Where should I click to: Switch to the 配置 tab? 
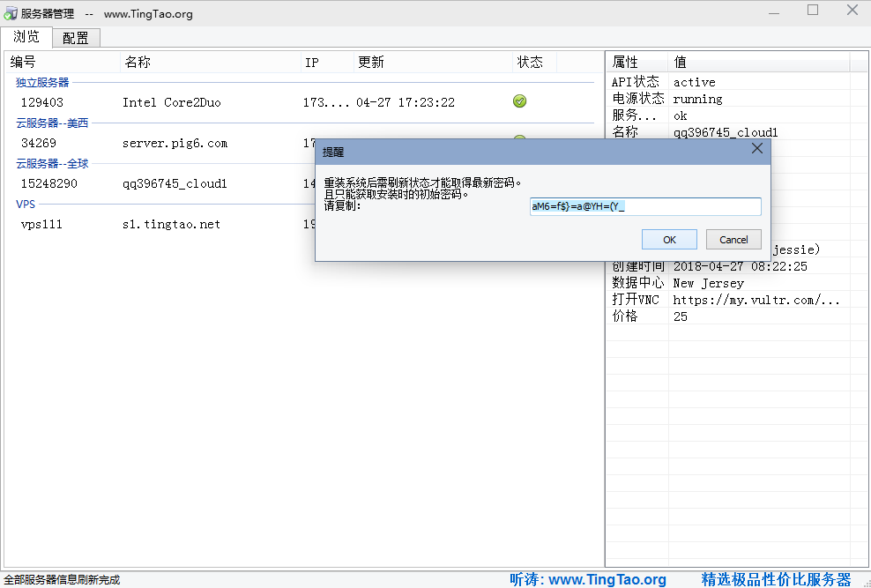[76, 38]
